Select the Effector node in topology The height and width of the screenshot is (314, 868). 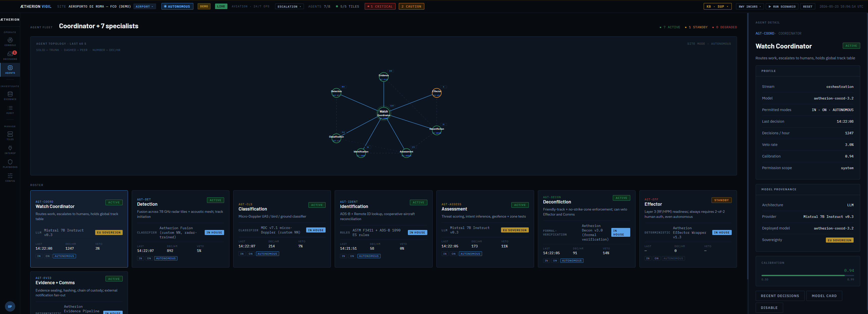437,93
